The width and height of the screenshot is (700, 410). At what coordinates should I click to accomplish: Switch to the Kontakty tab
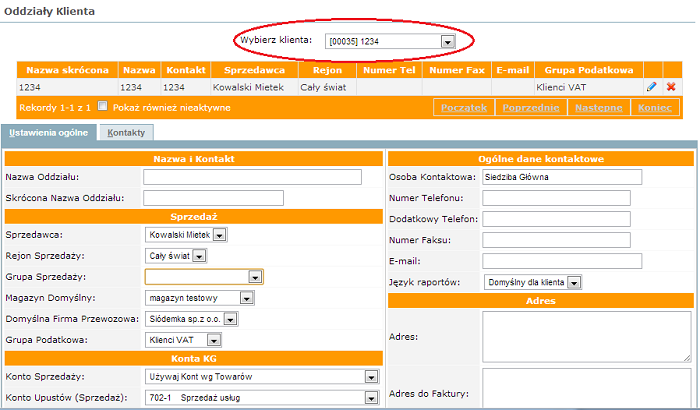pos(126,133)
